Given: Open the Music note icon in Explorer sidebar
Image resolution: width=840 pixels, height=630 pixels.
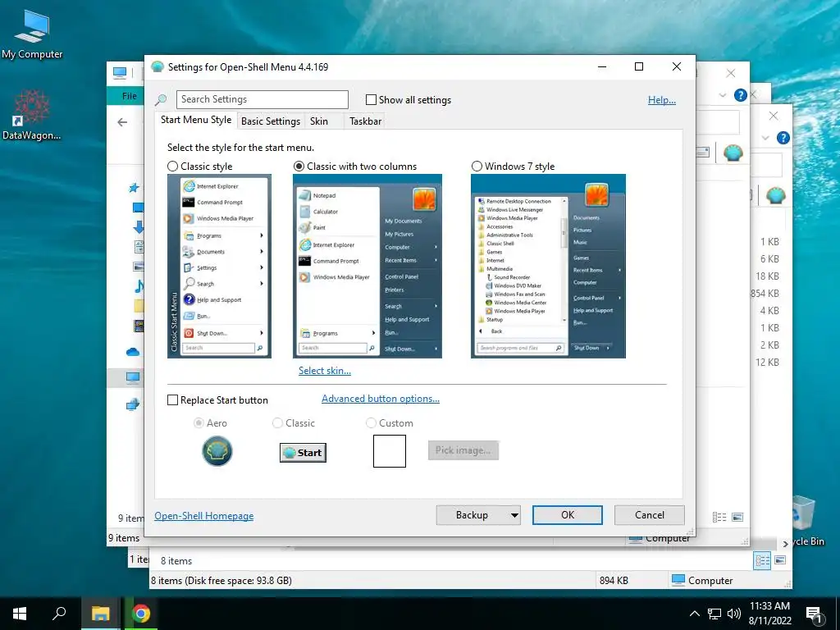Looking at the screenshot, I should [x=139, y=285].
